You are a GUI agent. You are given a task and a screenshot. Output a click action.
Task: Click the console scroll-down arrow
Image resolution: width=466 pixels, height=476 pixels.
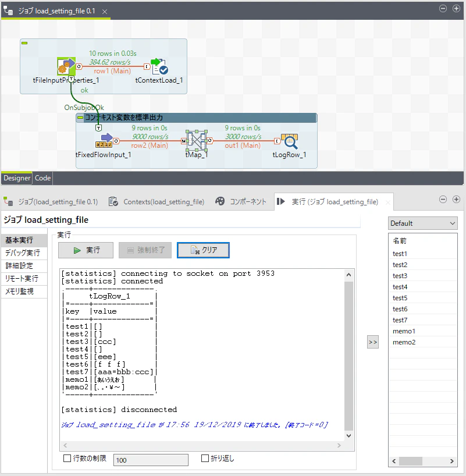pyautogui.click(x=349, y=436)
